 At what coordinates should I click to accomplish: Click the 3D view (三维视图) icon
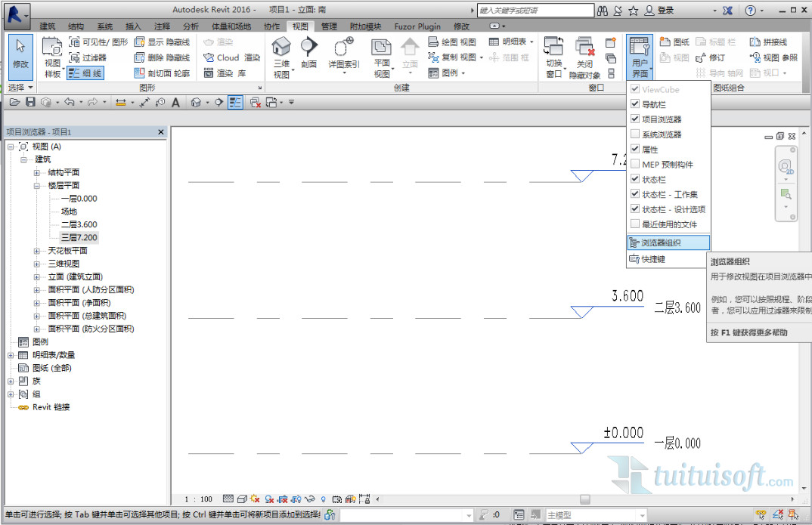(x=281, y=49)
